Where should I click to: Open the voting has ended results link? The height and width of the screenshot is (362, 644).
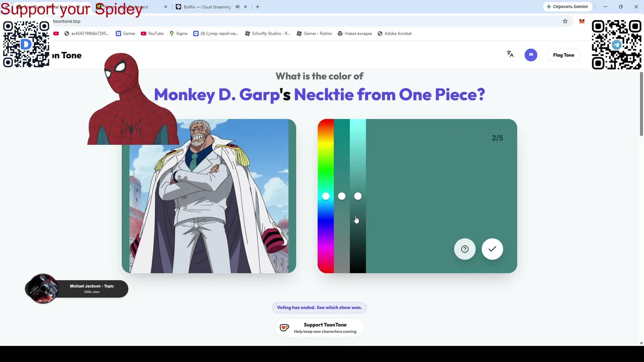tap(319, 308)
